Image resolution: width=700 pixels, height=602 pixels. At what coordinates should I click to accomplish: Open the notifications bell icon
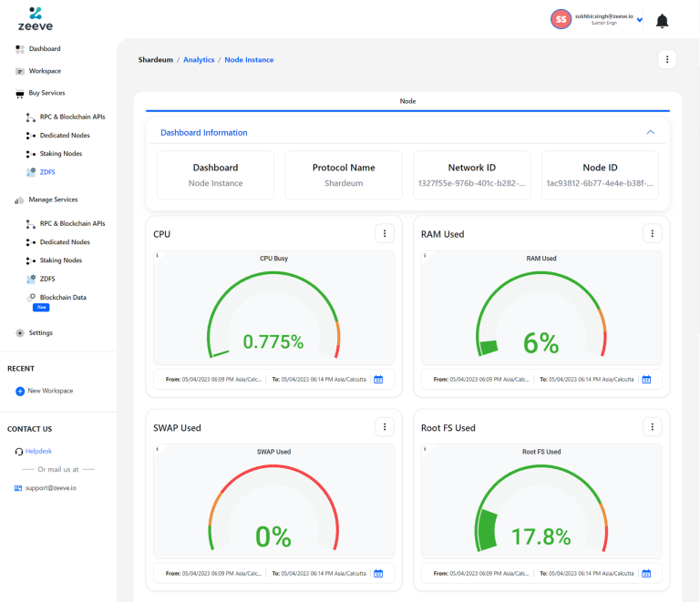click(662, 21)
